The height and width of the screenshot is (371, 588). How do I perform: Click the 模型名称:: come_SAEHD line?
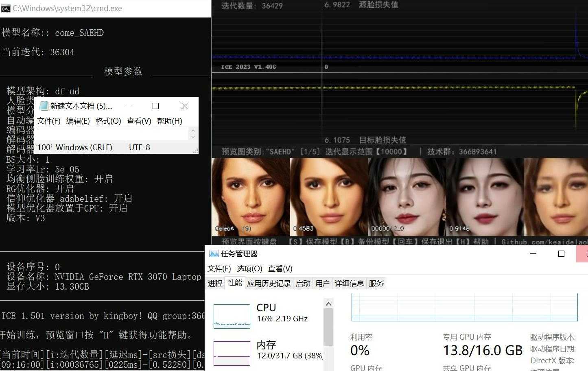[53, 33]
